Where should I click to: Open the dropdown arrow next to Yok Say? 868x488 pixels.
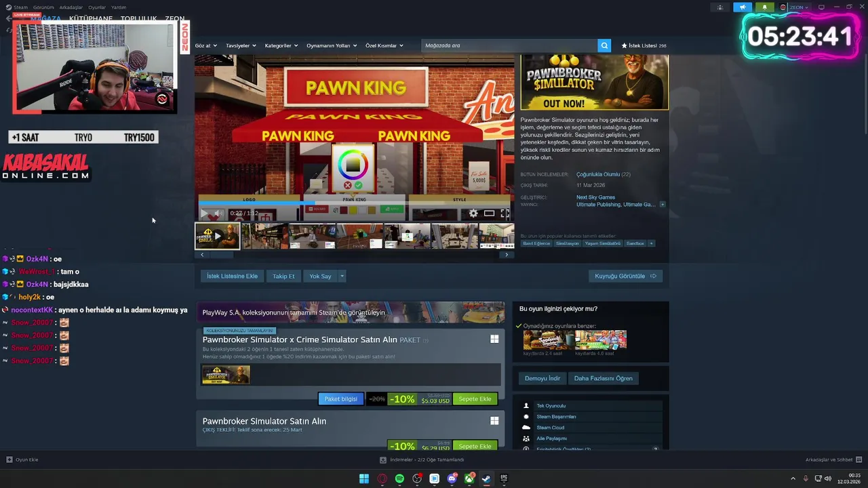(x=342, y=276)
